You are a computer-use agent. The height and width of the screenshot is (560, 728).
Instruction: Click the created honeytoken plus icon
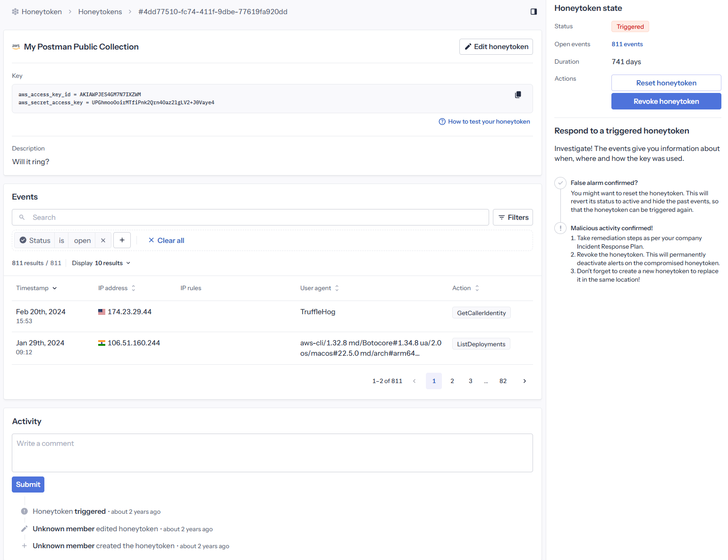coord(24,546)
